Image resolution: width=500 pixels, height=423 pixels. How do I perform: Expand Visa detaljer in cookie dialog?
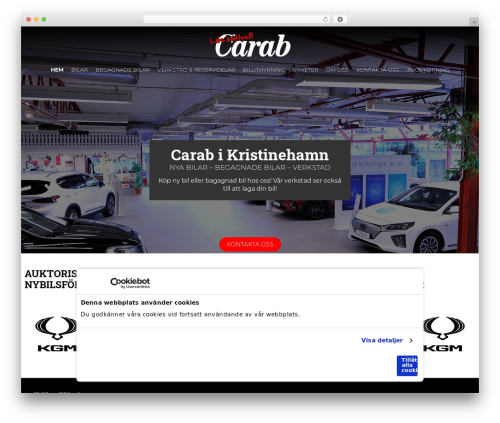coord(382,340)
